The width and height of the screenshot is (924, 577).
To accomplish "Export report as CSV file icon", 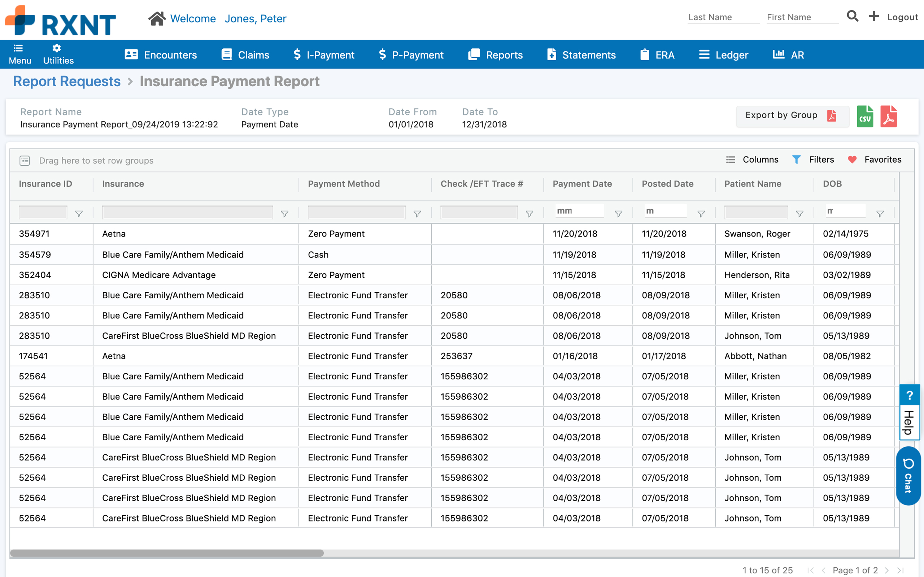I will point(865,117).
